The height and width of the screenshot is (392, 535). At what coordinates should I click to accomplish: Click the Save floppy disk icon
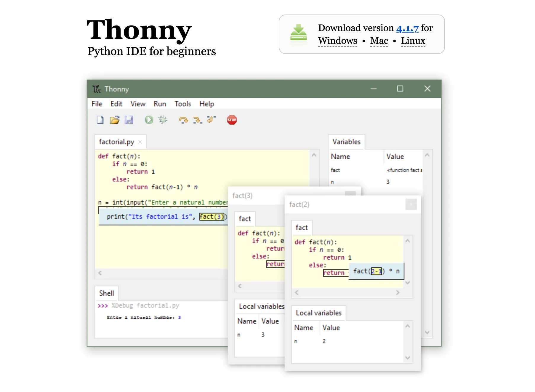coord(129,120)
